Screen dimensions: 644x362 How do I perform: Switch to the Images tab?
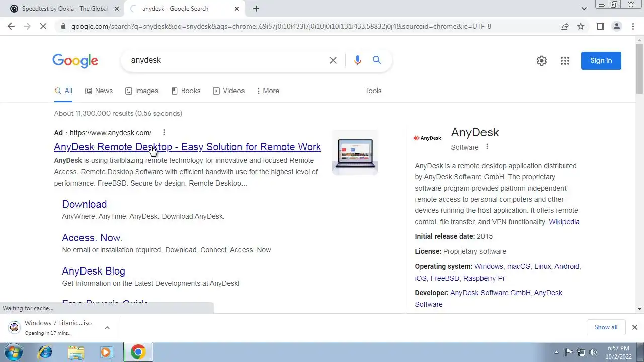142,91
